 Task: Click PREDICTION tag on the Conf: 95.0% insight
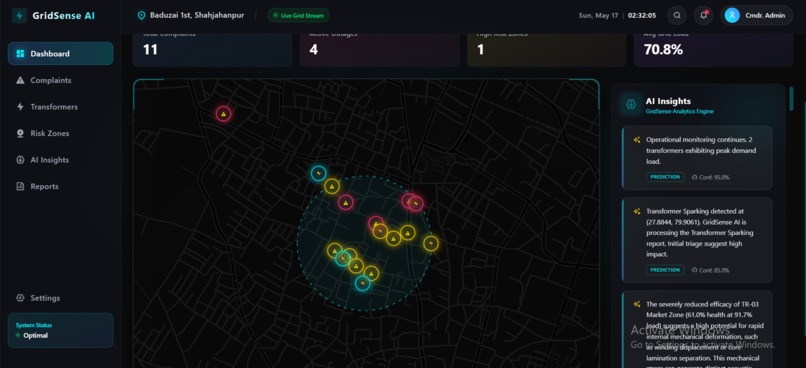(x=665, y=177)
